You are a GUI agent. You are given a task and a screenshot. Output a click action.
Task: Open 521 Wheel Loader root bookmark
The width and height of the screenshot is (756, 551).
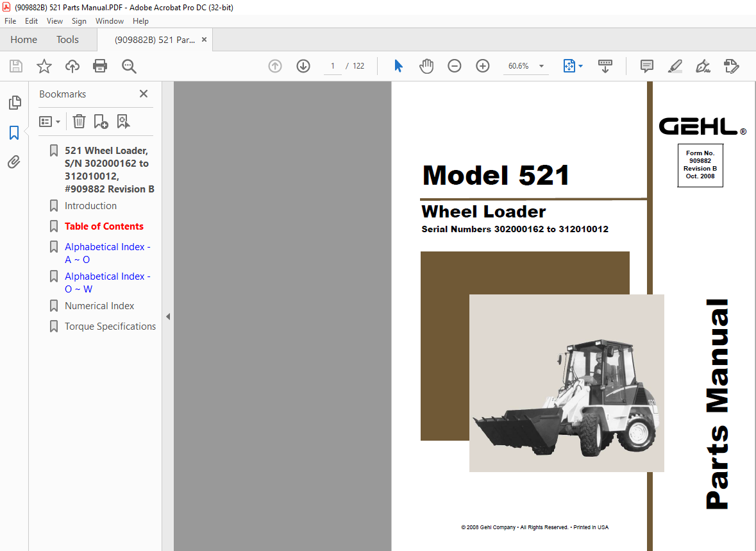110,170
